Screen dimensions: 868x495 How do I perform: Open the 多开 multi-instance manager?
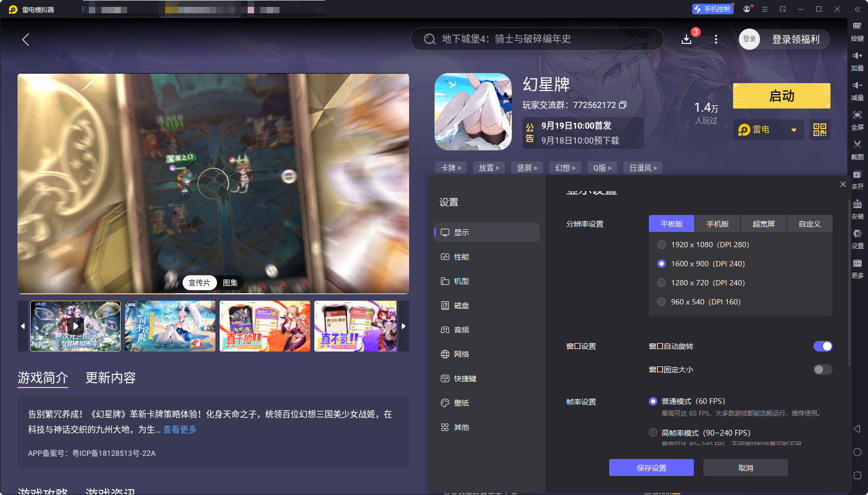tap(857, 179)
